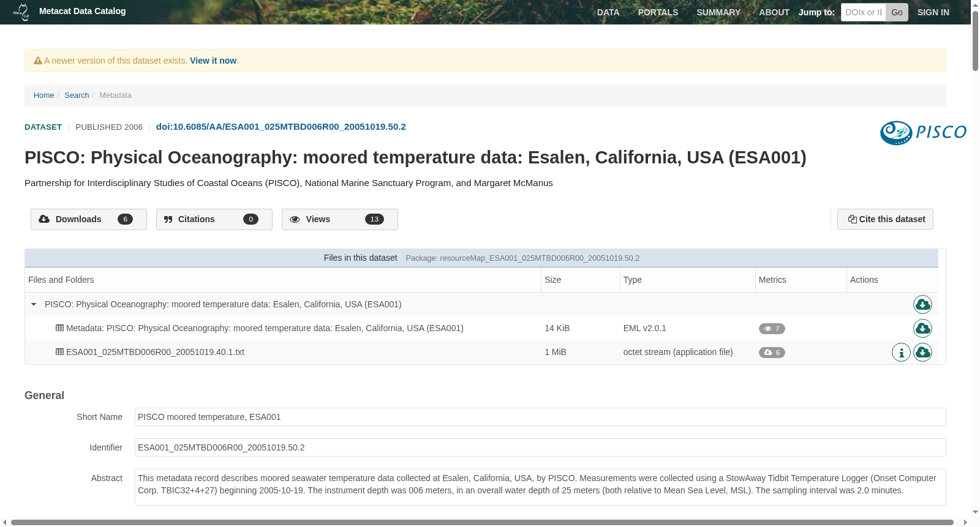Download the entire PISCO package

pyautogui.click(x=922, y=304)
